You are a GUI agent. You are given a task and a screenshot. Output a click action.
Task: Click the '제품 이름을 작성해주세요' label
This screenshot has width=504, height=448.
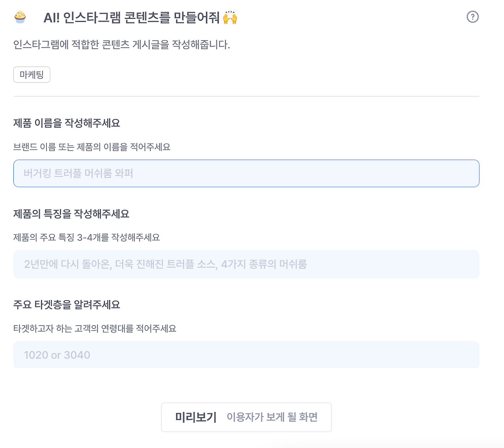tap(67, 123)
